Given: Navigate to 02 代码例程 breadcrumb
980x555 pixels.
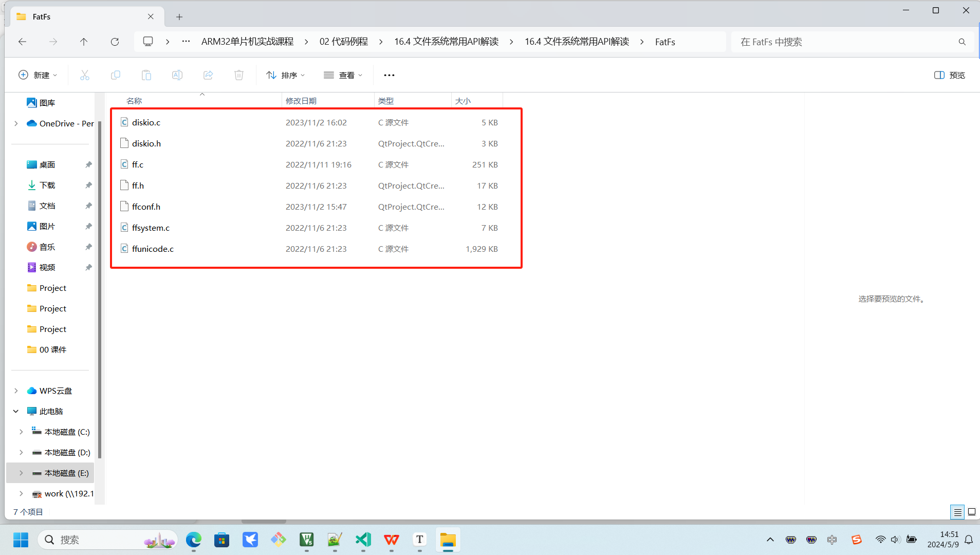Looking at the screenshot, I should click(344, 42).
